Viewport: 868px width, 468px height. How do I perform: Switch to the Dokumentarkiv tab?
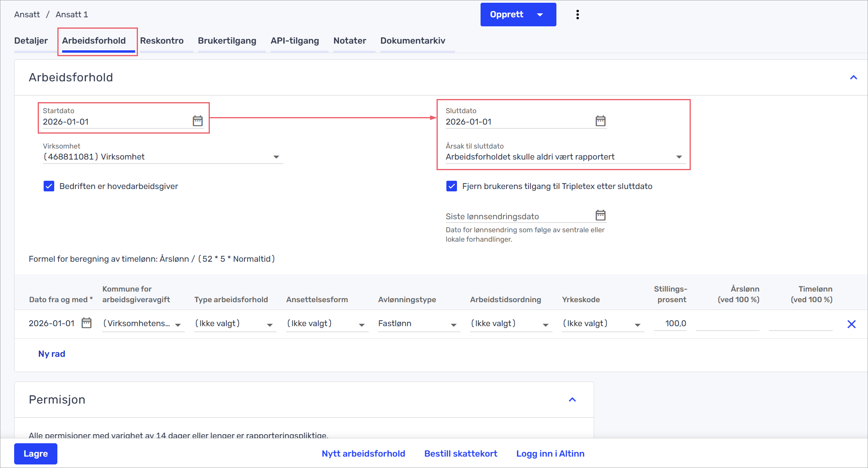coord(413,41)
